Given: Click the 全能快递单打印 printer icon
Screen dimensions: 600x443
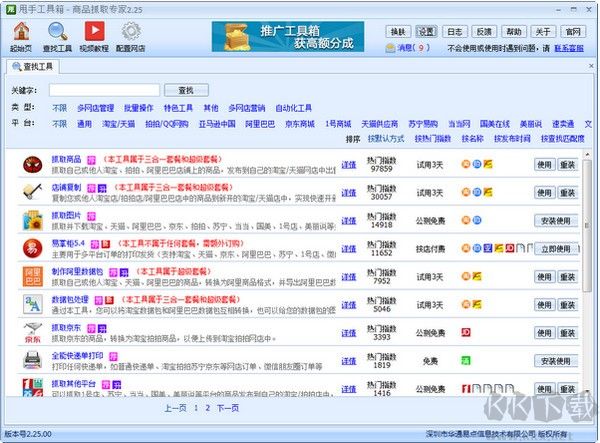Looking at the screenshot, I should point(30,360).
